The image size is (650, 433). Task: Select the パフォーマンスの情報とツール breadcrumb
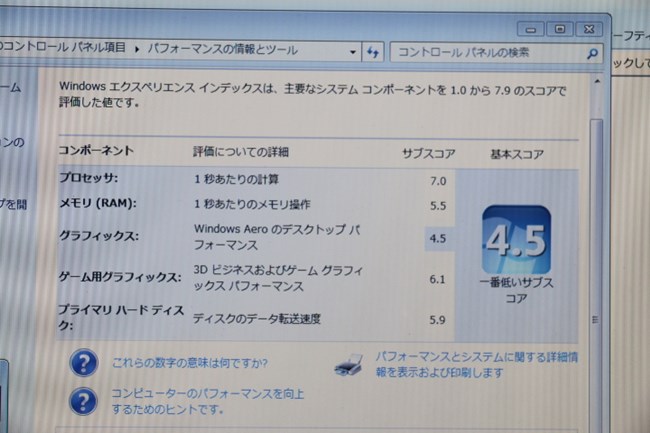pyautogui.click(x=223, y=50)
